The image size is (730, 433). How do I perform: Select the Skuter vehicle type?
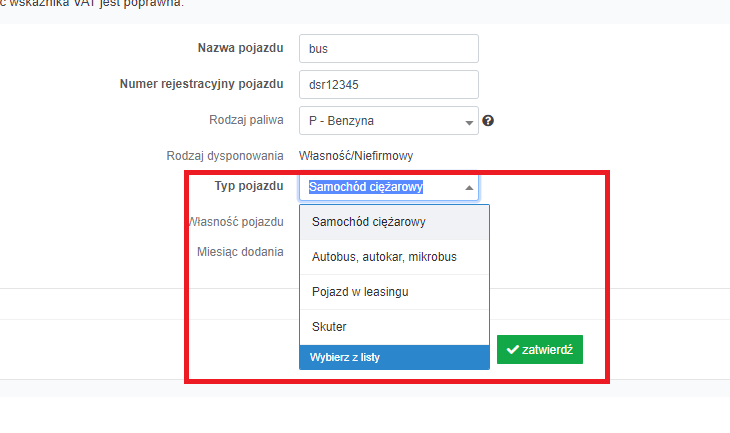pyautogui.click(x=394, y=327)
